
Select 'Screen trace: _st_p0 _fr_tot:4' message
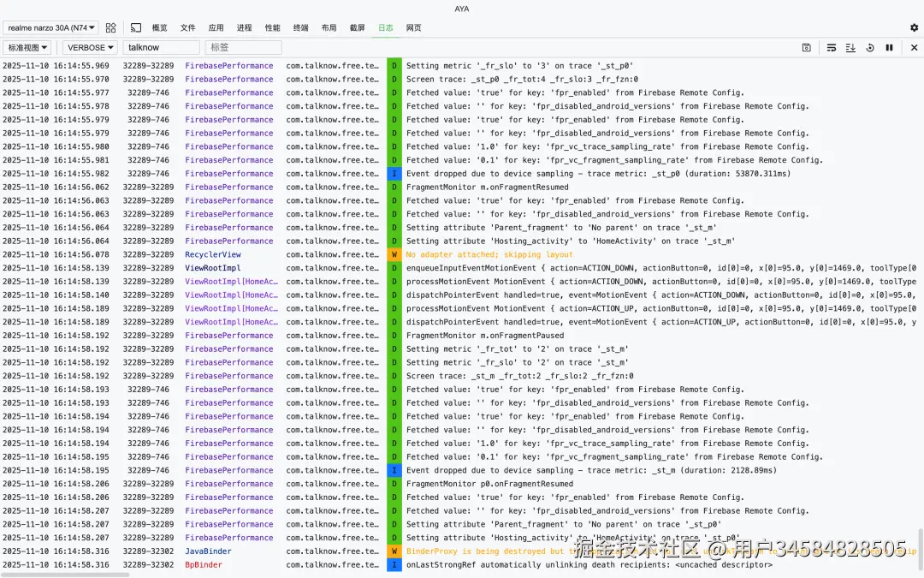pos(522,80)
